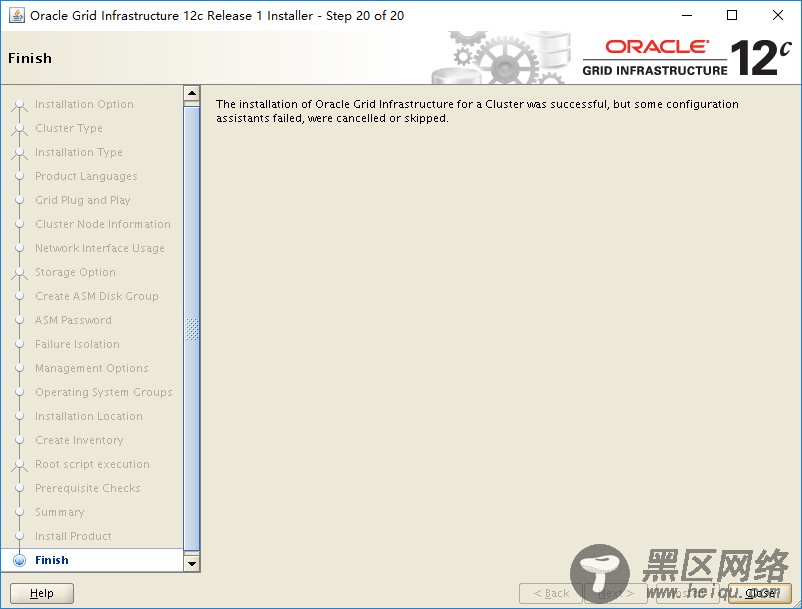
Task: Click the Product Languages step bullet
Action: 19,176
